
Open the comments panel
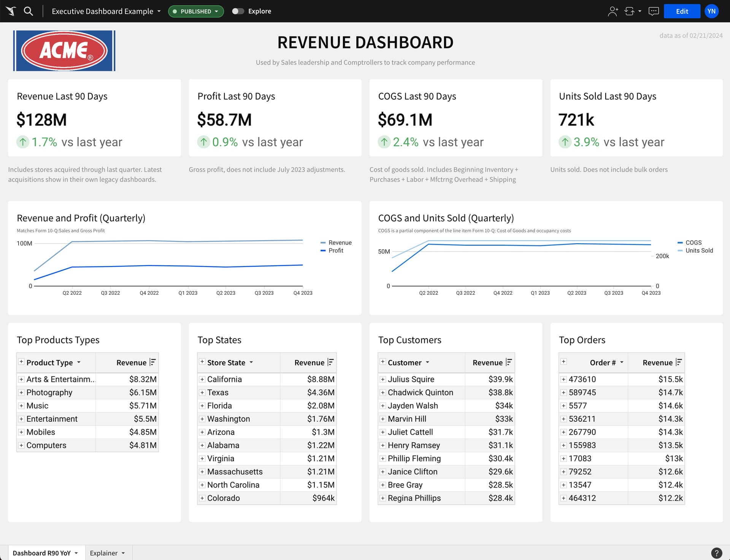coord(654,11)
